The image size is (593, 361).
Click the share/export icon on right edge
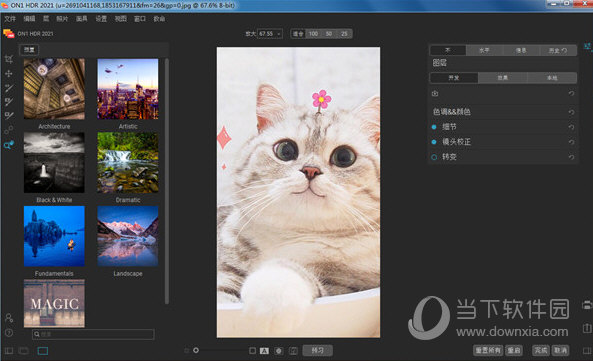(x=587, y=328)
